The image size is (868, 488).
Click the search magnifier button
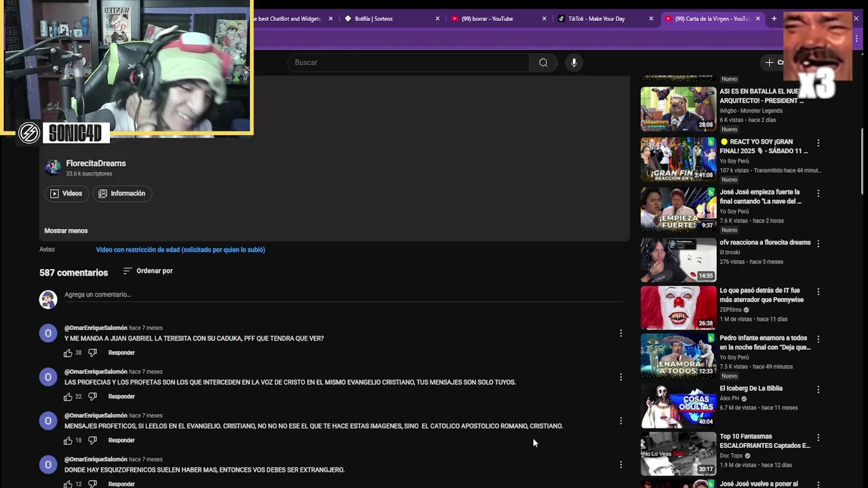point(543,62)
